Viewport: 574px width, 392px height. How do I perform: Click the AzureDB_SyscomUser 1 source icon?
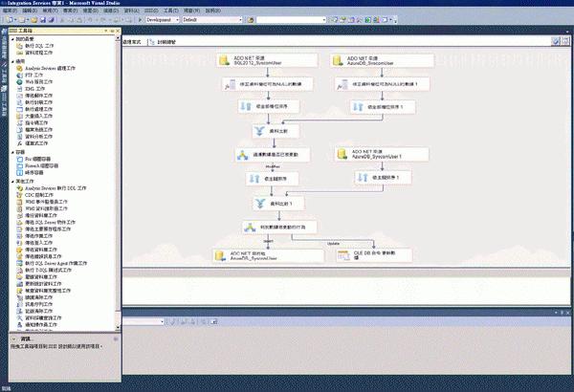pos(342,154)
